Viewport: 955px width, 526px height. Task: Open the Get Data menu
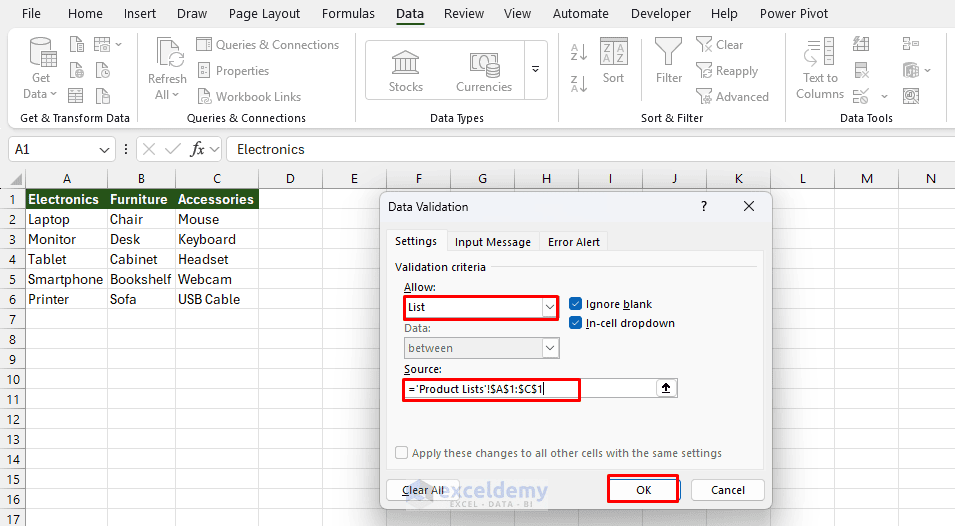(41, 68)
